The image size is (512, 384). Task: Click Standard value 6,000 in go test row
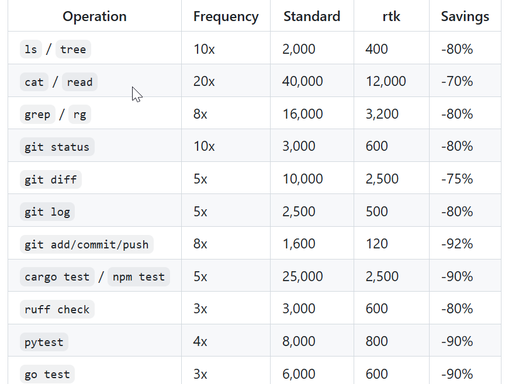click(299, 374)
